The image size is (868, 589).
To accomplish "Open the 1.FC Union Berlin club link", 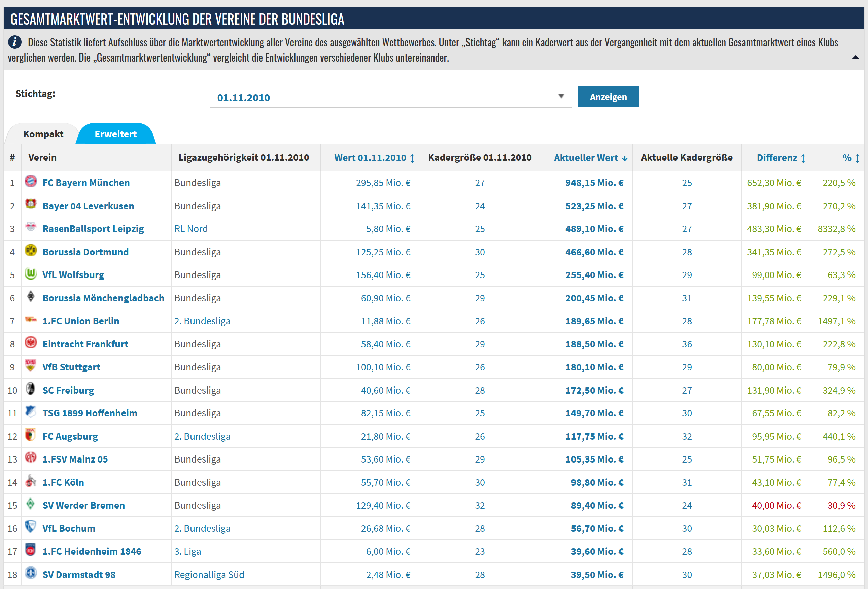I will tap(81, 321).
